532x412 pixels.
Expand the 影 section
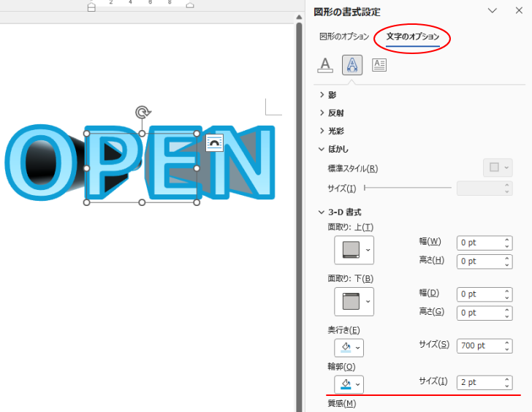point(328,95)
